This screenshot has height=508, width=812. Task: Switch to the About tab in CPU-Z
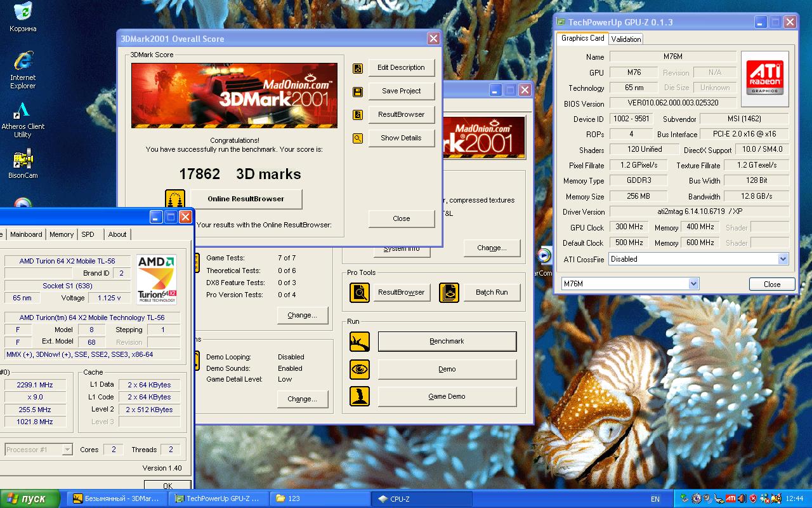coord(117,234)
